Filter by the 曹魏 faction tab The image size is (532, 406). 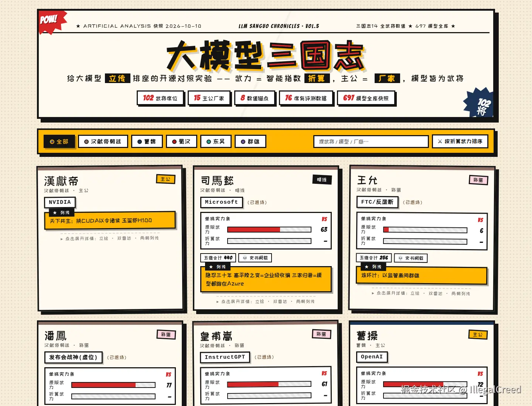147,141
